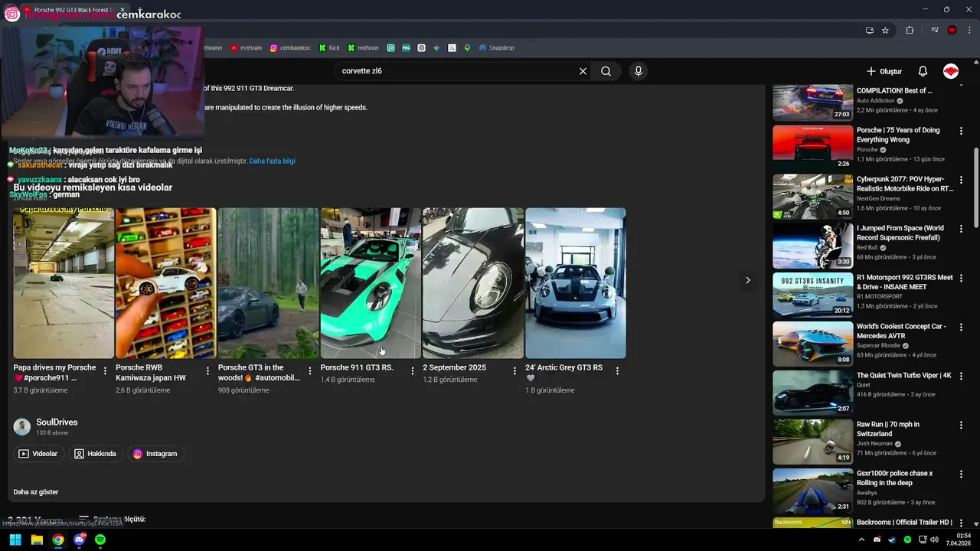Click the YouTube search magnifier button
The height and width of the screenshot is (551, 980).
click(606, 71)
